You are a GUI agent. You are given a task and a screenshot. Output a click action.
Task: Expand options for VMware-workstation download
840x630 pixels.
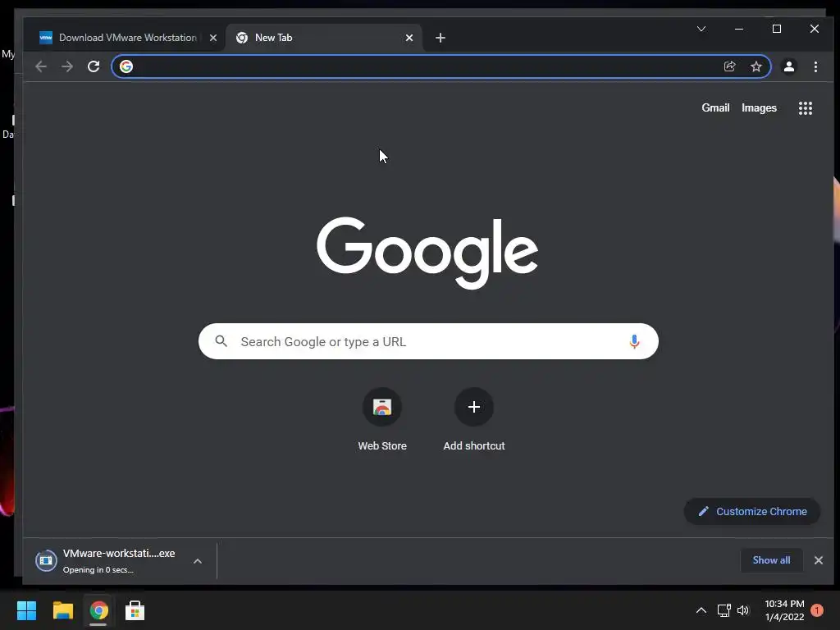pos(198,561)
